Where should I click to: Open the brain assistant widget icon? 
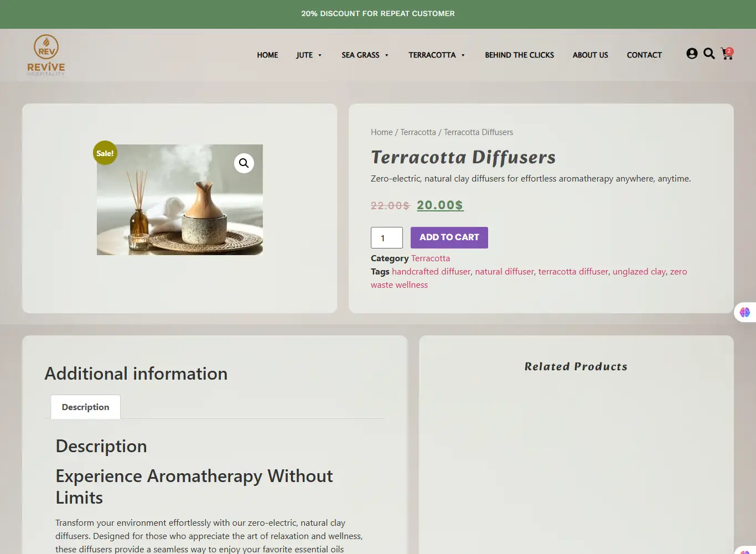tap(745, 312)
